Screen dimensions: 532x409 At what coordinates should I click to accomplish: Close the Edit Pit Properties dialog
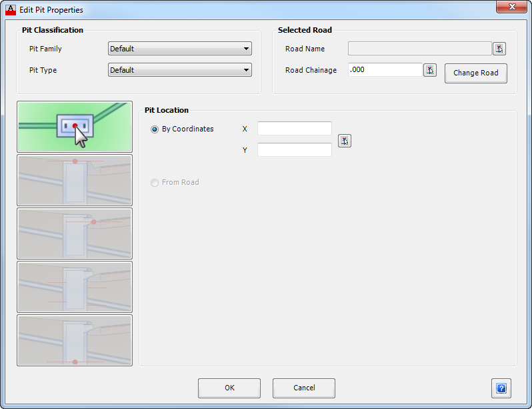point(511,7)
